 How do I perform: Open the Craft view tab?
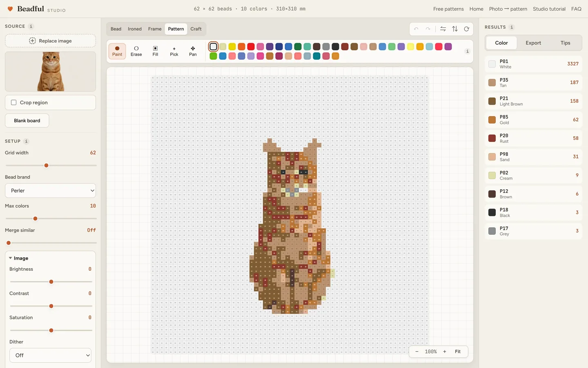tap(196, 29)
